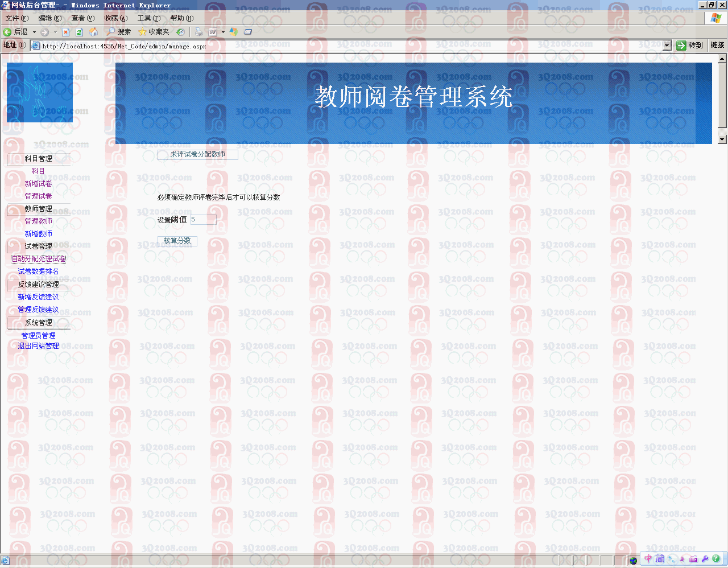Select 科目管理 section header
This screenshot has height=568, width=728.
(38, 159)
